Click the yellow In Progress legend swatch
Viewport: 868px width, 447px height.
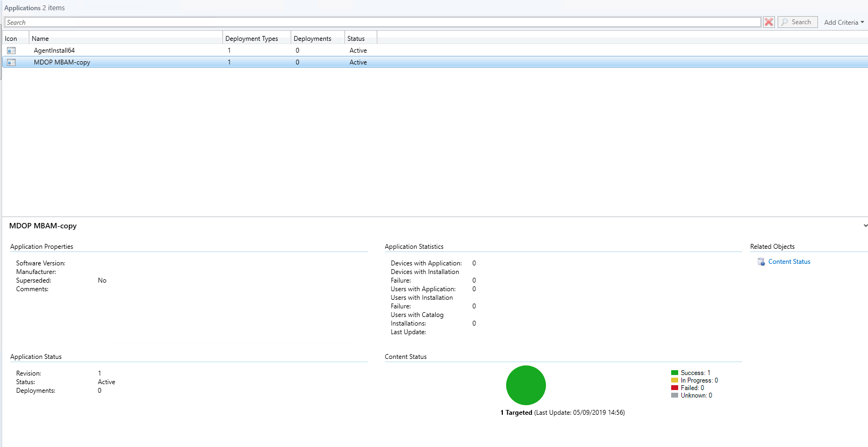(674, 380)
